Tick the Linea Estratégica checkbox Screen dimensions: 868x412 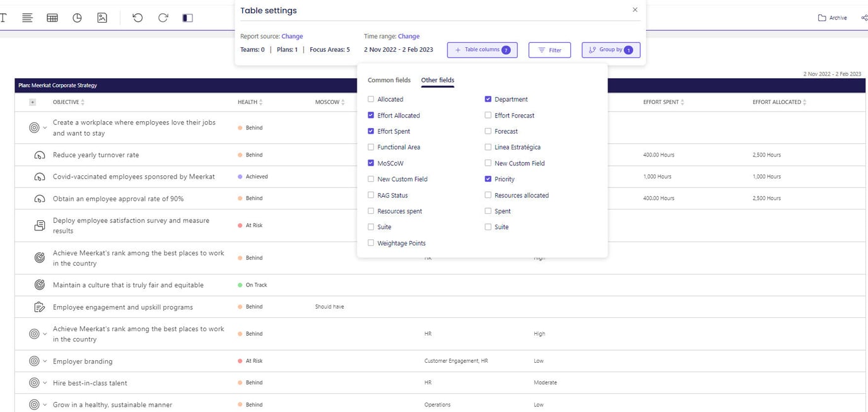coord(488,147)
